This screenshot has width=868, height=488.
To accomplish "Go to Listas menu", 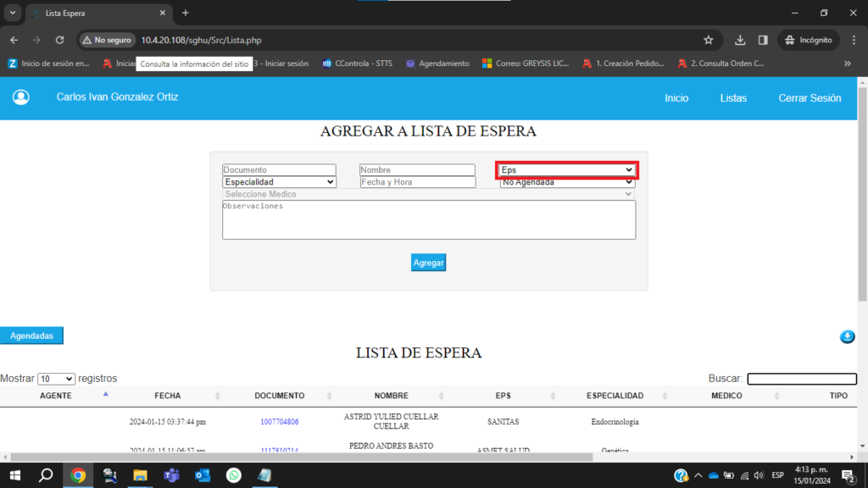I will (733, 98).
